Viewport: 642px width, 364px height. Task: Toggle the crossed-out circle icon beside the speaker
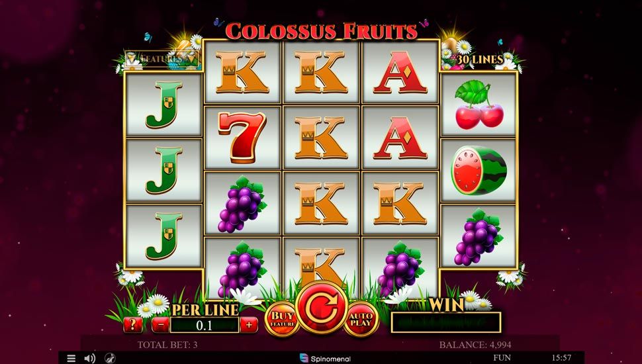[110, 358]
